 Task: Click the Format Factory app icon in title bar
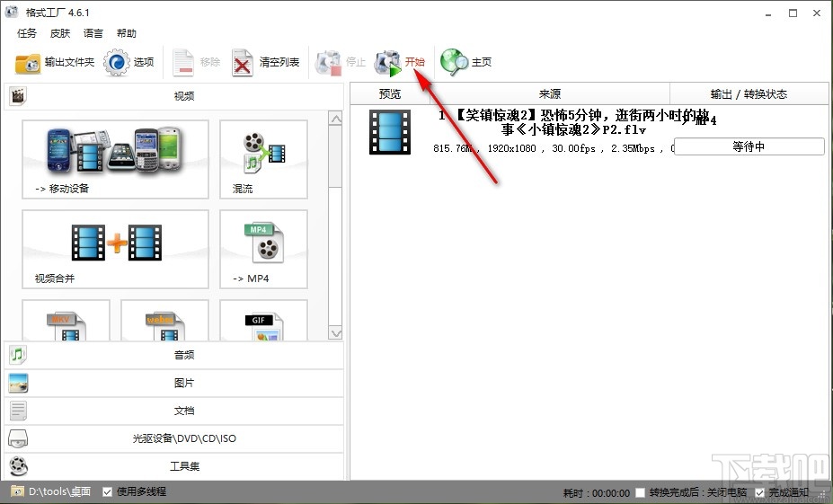[x=11, y=12]
